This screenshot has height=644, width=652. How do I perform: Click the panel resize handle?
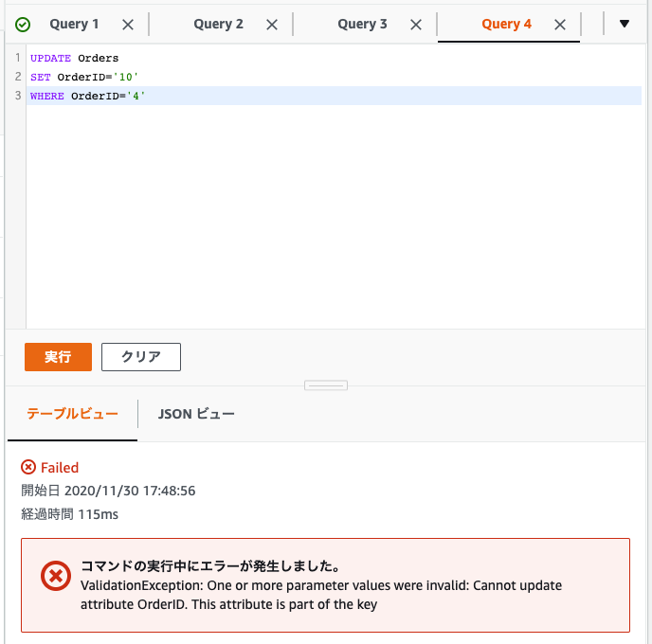[x=325, y=385]
